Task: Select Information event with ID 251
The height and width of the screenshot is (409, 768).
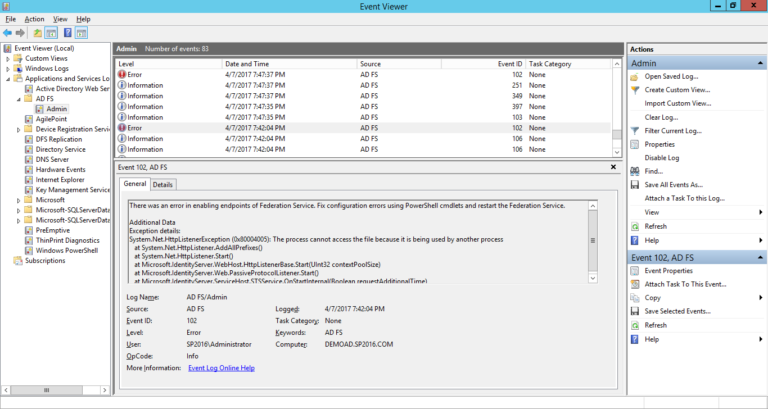Action: 363,85
